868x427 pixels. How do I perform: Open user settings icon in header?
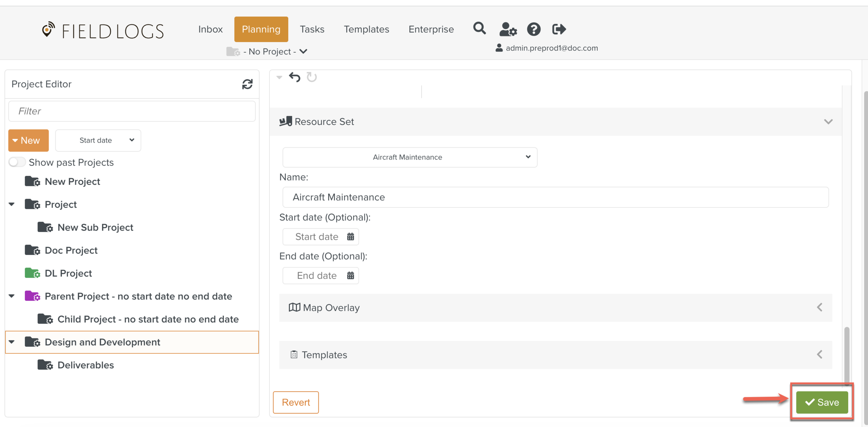(x=508, y=29)
